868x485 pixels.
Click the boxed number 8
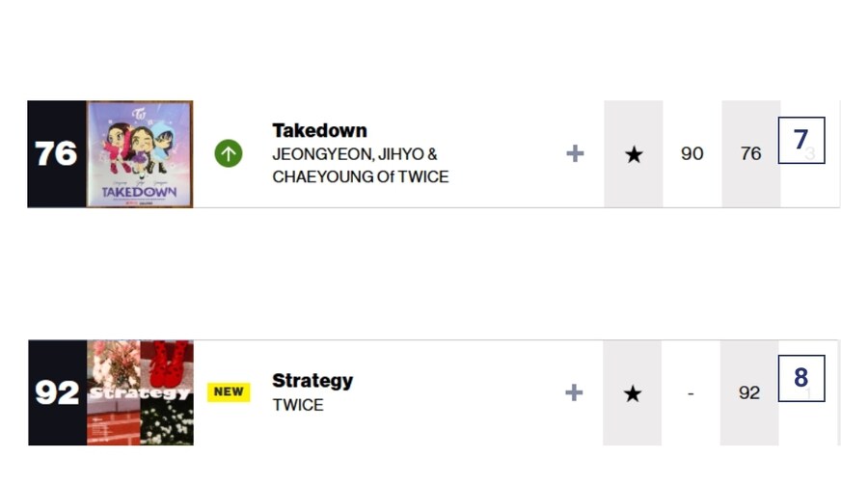tap(801, 378)
